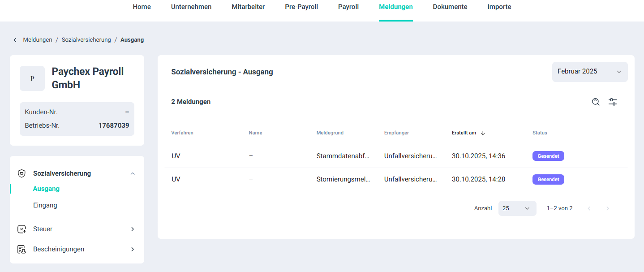Click the Steuer percent icon
The image size is (644, 272).
pos(21,229)
